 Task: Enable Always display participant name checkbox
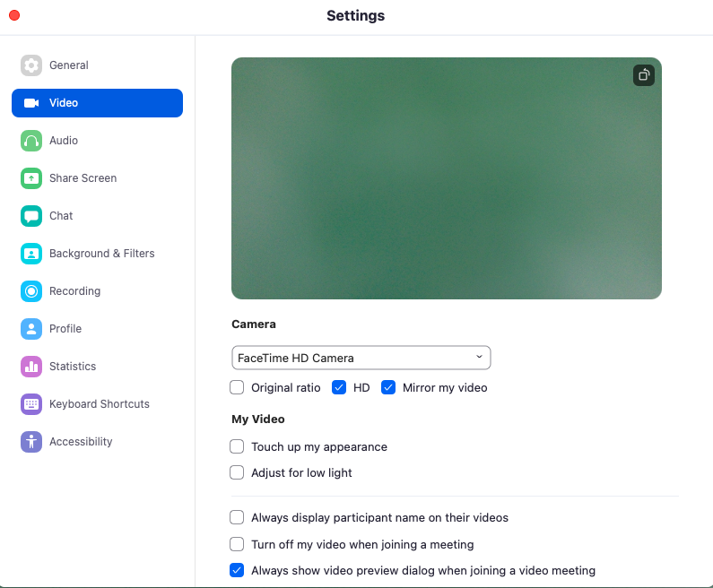point(237,517)
